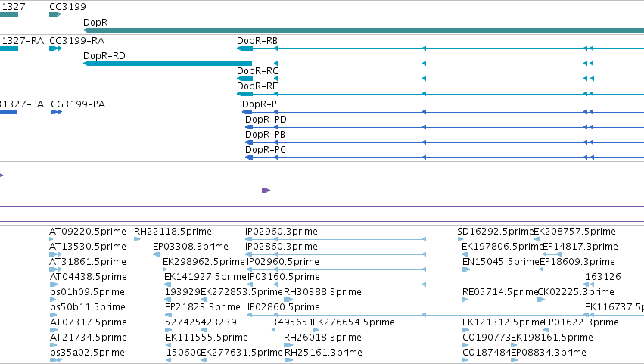This screenshot has width=644, height=364.
Task: Select the DopR-RC transcript label
Action: point(257,71)
